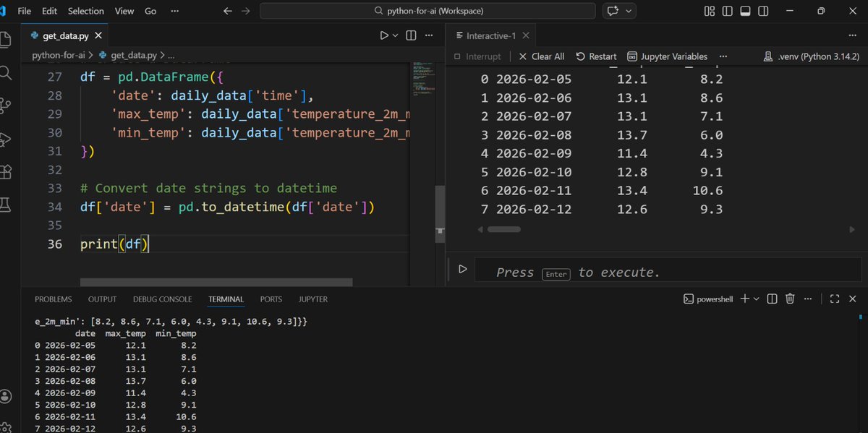Split the get_data.py editor right

(411, 35)
